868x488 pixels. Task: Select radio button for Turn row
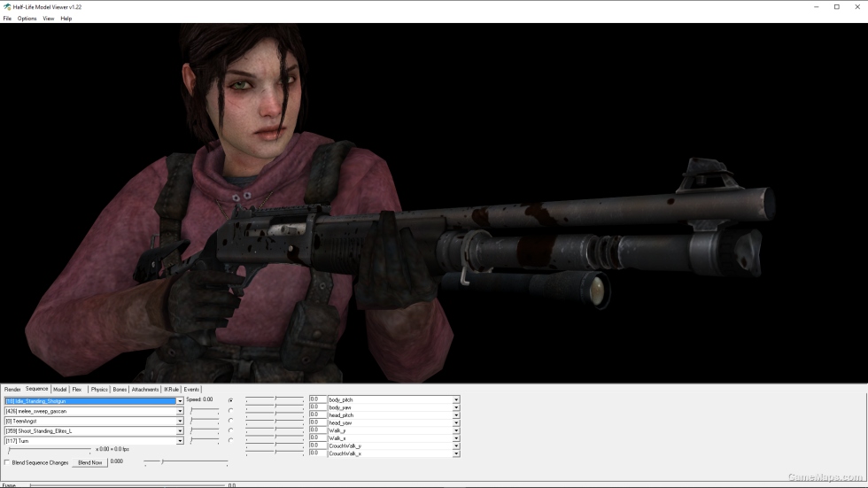[x=231, y=440]
